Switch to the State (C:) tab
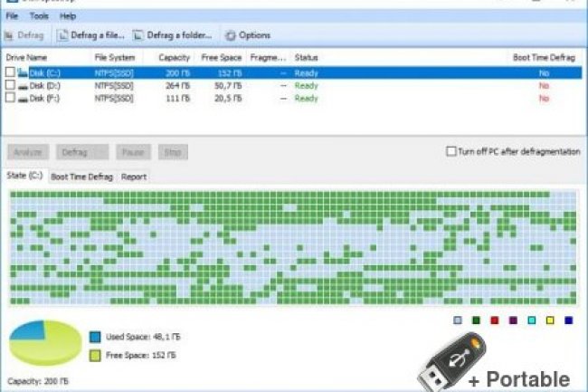 (x=24, y=176)
